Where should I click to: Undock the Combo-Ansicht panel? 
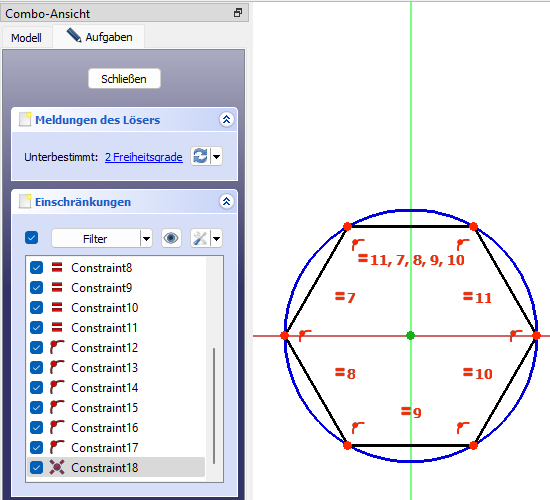238,13
